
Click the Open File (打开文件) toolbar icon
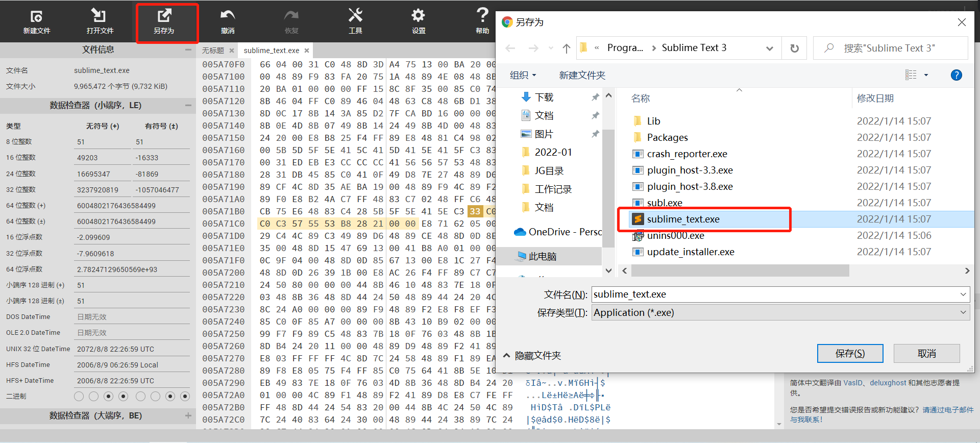[x=100, y=22]
